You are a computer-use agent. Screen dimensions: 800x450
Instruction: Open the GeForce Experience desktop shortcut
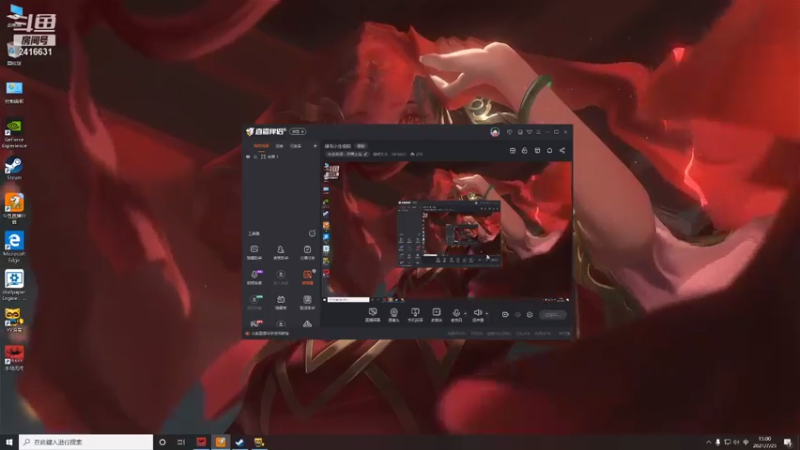tap(14, 134)
